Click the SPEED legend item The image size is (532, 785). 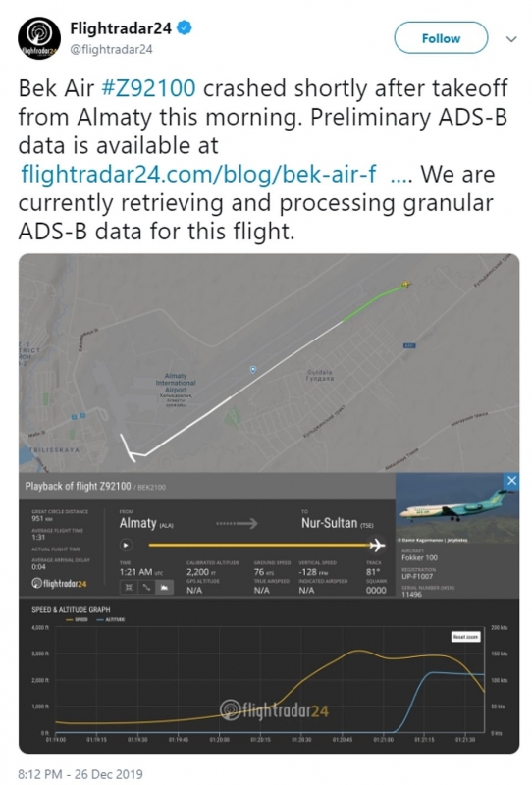77,620
